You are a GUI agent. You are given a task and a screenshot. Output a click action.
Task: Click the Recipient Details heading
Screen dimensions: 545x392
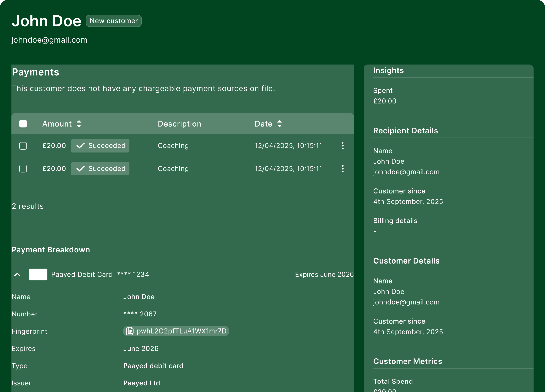click(406, 131)
